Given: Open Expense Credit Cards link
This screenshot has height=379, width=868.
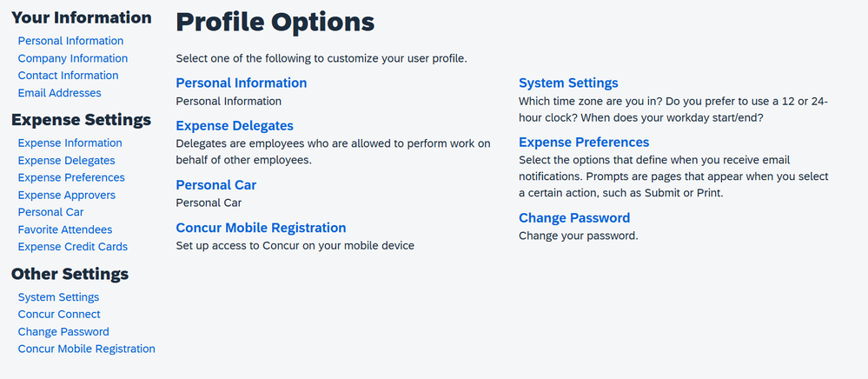Looking at the screenshot, I should tap(72, 247).
